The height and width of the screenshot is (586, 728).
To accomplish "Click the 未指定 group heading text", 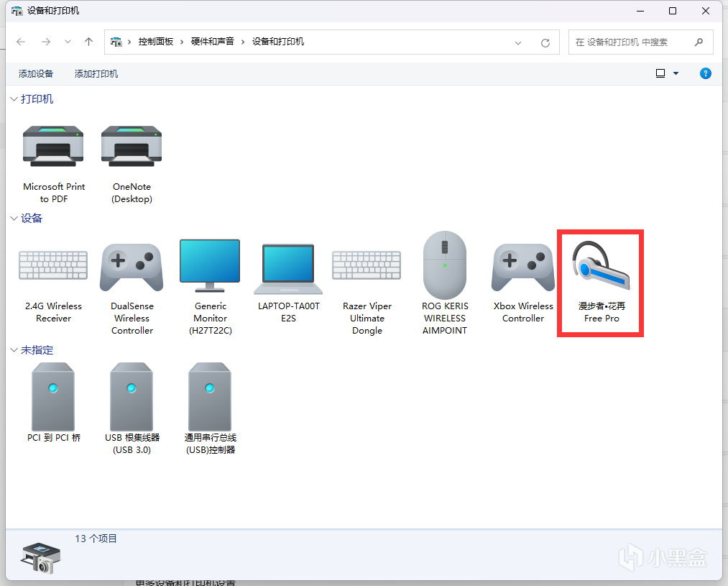I will click(x=37, y=349).
